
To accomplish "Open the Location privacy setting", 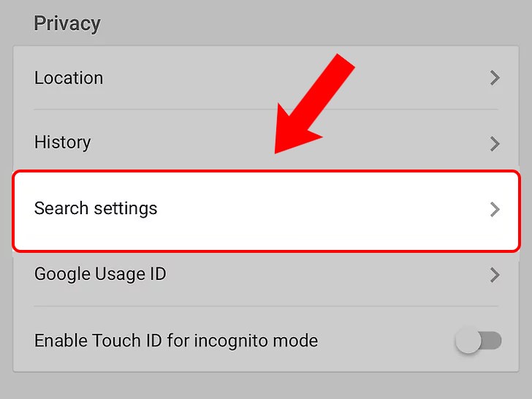I will pyautogui.click(x=69, y=78).
